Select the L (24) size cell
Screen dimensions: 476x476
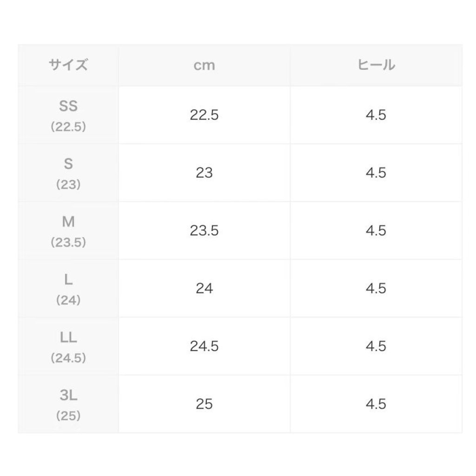[68, 289]
